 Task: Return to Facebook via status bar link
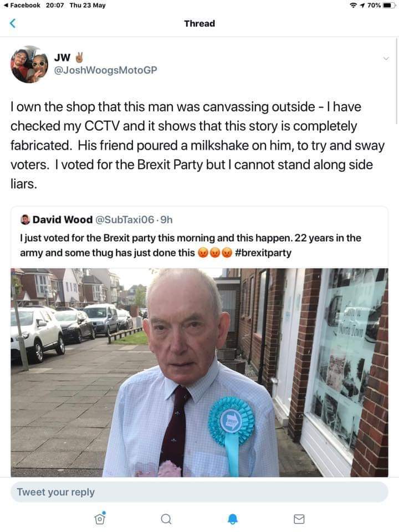point(22,6)
